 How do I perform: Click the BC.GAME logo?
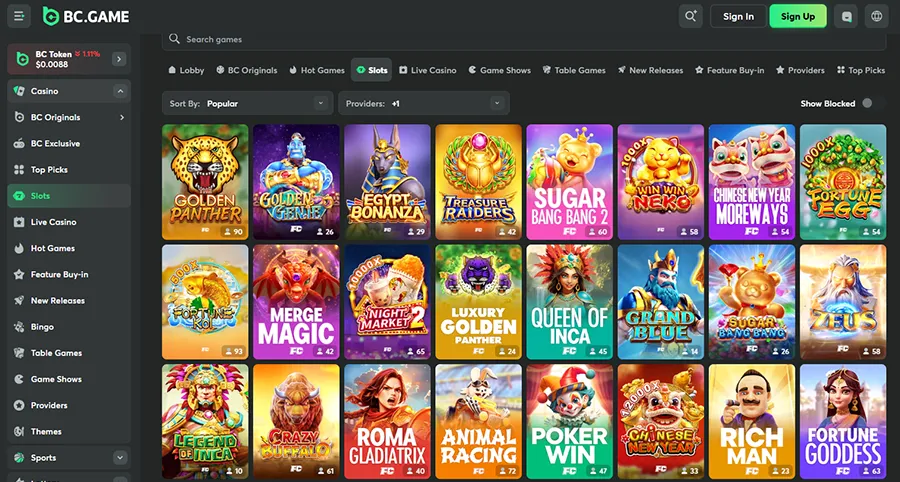click(86, 16)
